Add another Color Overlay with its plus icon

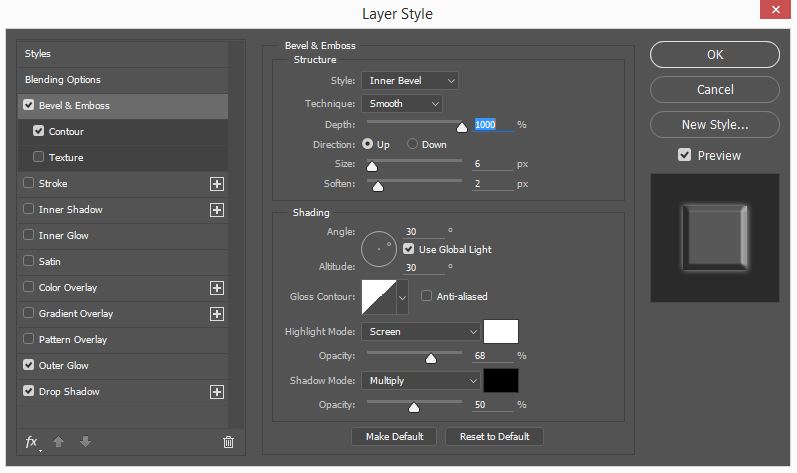[x=217, y=288]
